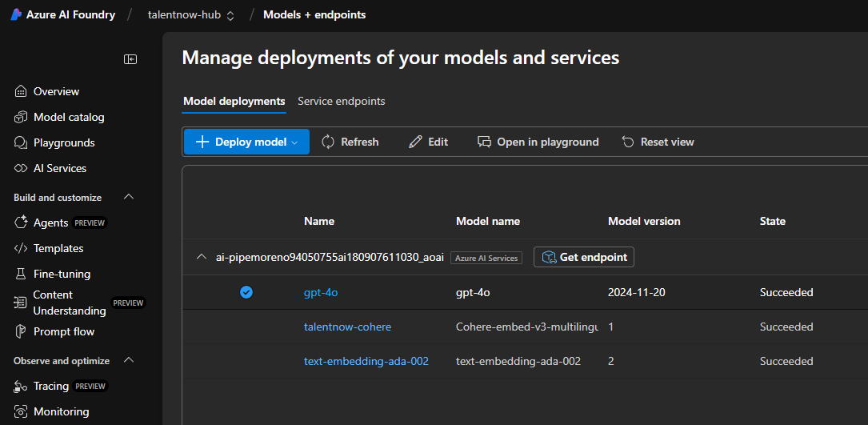Image resolution: width=868 pixels, height=425 pixels.
Task: Switch to the Model deployments tab
Action: [234, 102]
